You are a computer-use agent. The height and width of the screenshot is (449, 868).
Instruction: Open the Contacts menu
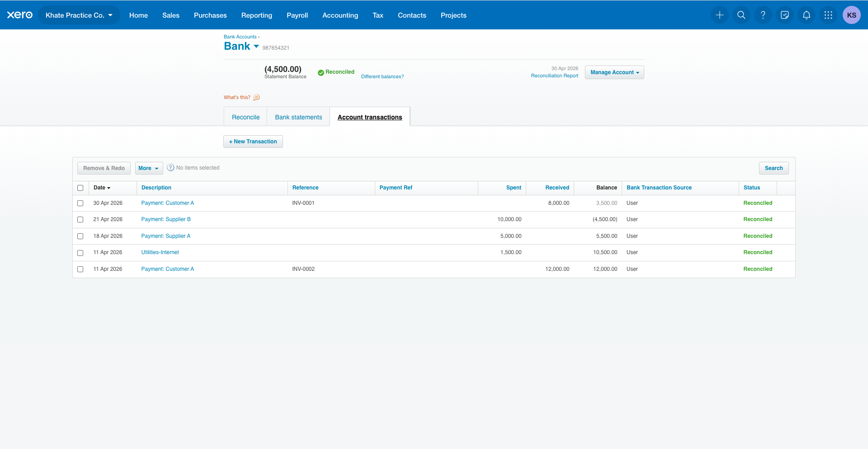tap(412, 15)
